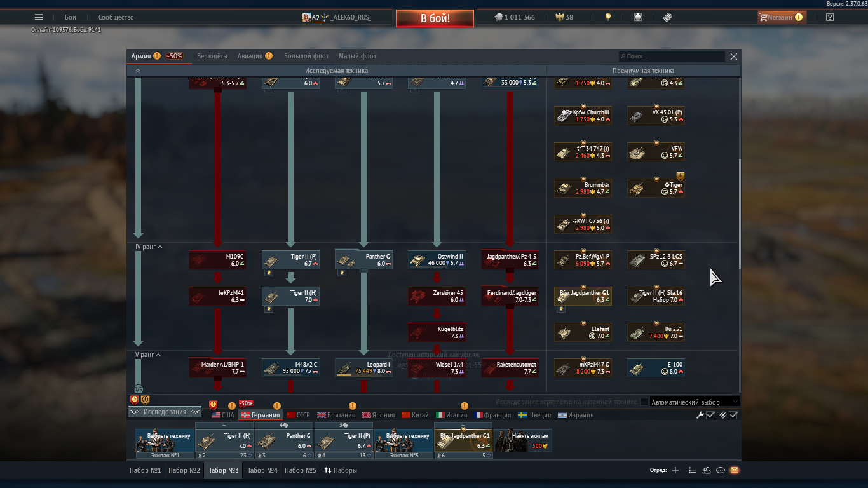
Task: Open the Бои menu
Action: [x=70, y=18]
